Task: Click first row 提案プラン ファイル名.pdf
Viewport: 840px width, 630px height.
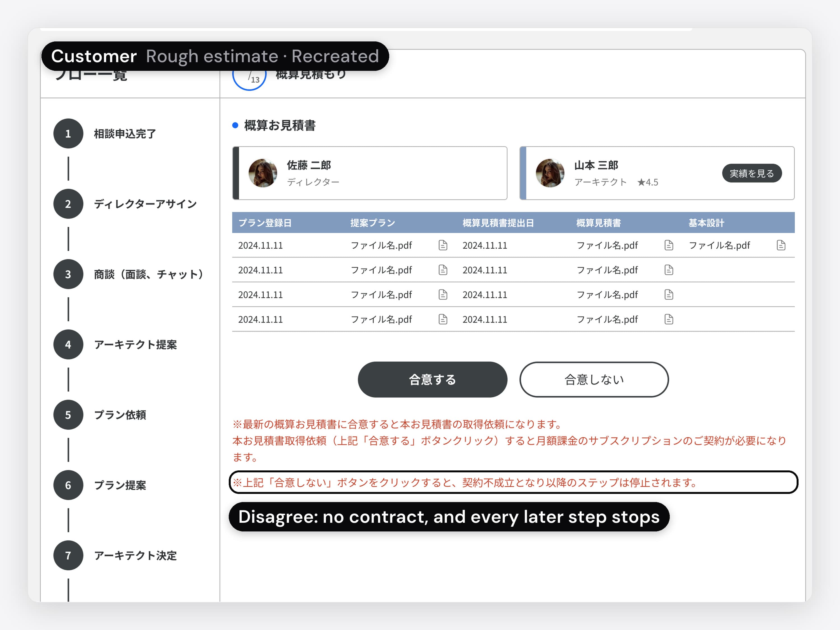Action: 381,245
